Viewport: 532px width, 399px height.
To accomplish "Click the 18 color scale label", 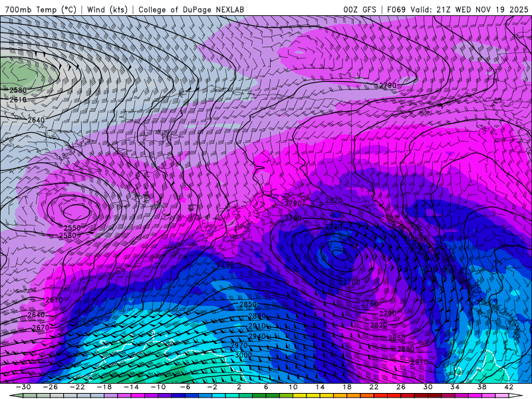I will 346,387.
